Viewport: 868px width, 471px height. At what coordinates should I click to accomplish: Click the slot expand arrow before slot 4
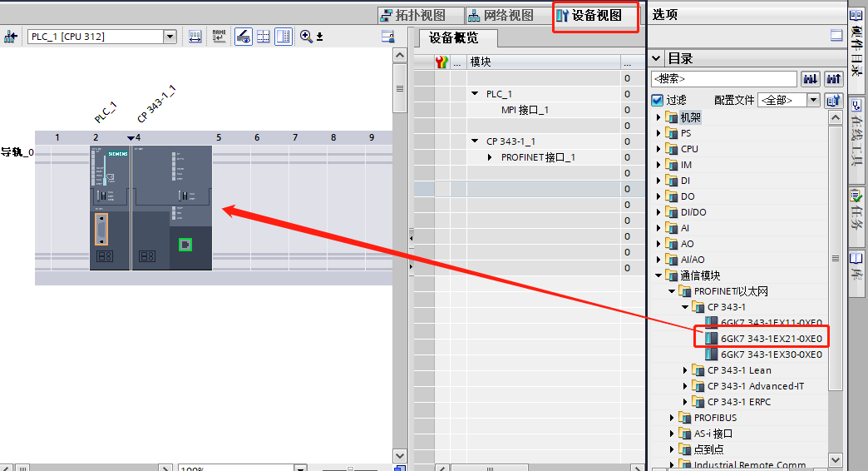pyautogui.click(x=131, y=138)
